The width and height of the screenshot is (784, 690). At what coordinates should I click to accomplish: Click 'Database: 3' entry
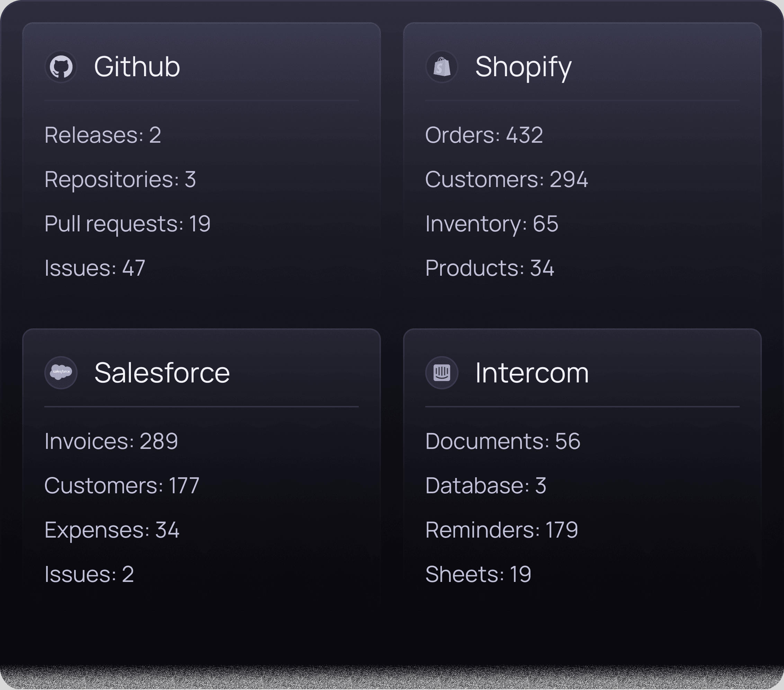pyautogui.click(x=486, y=485)
